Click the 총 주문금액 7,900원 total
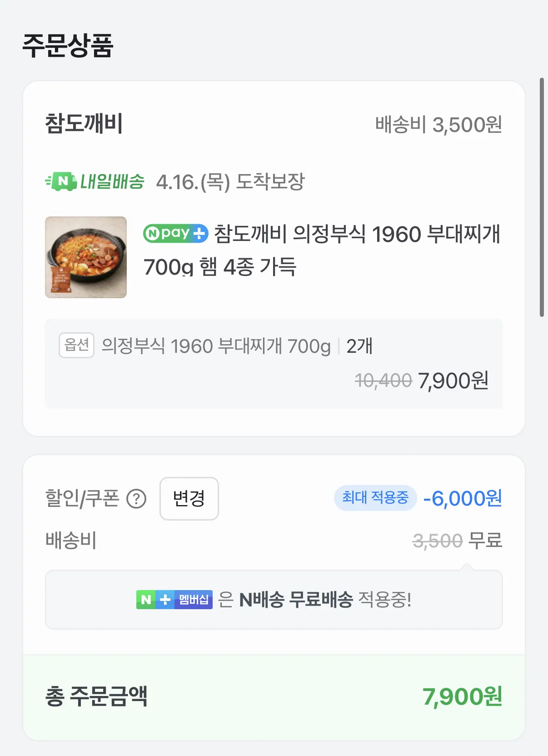This screenshot has height=756, width=548. (x=462, y=696)
